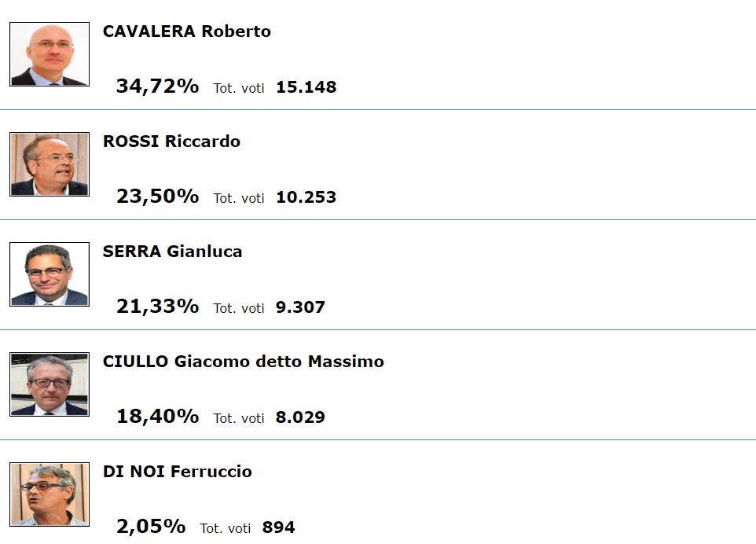Click the 15.148 total votes number
Image resolution: width=756 pixels, height=544 pixels.
coord(306,87)
